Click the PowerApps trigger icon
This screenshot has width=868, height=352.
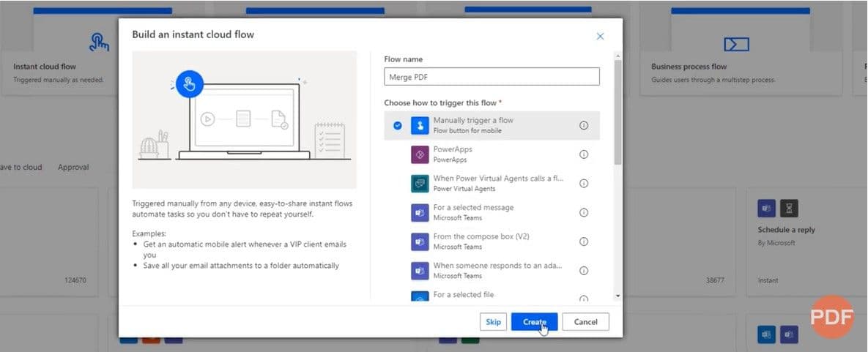(x=420, y=154)
